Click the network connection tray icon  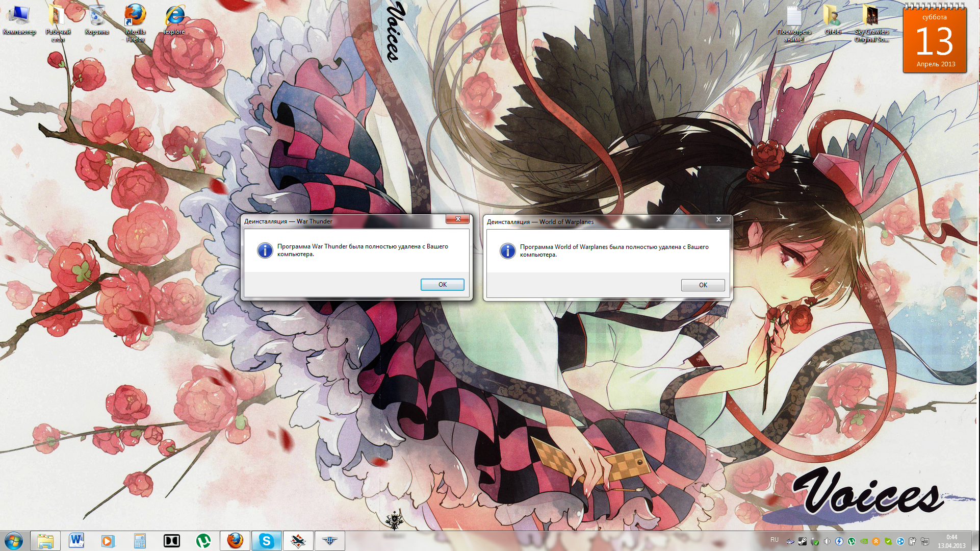[x=925, y=541]
